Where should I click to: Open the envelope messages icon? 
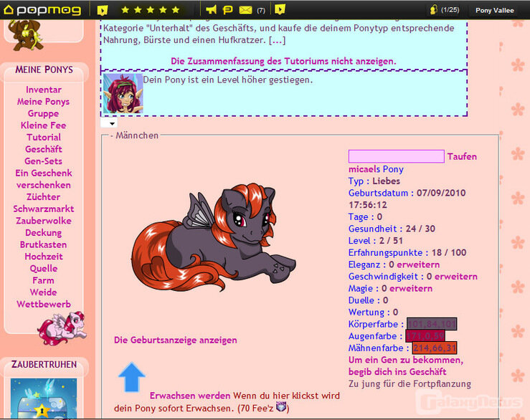pyautogui.click(x=246, y=10)
